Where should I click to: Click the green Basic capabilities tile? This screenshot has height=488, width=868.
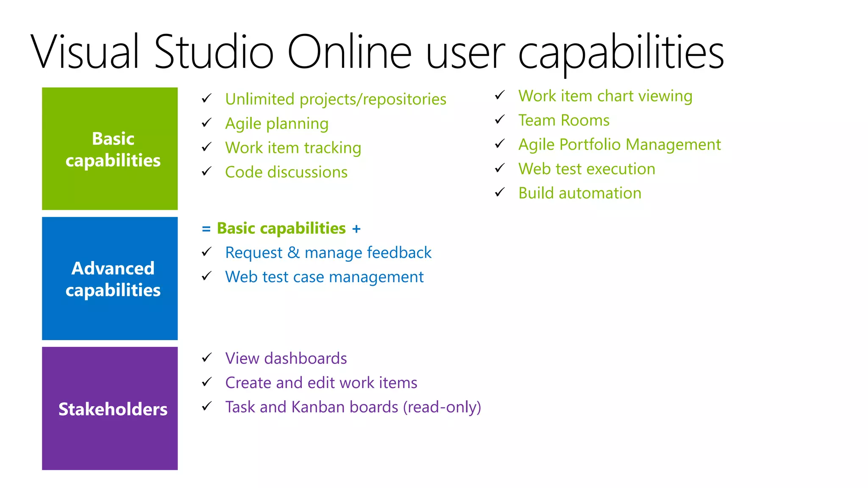coord(110,149)
